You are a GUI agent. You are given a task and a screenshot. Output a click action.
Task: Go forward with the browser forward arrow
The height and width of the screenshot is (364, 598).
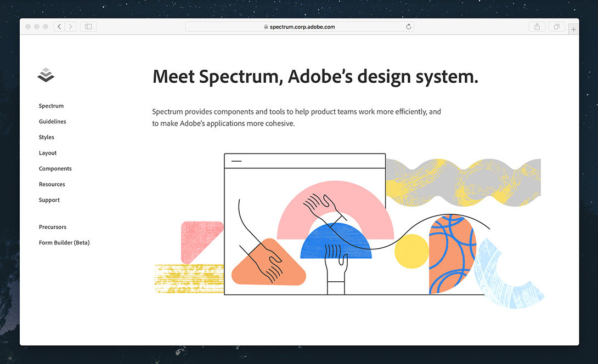[x=71, y=27]
